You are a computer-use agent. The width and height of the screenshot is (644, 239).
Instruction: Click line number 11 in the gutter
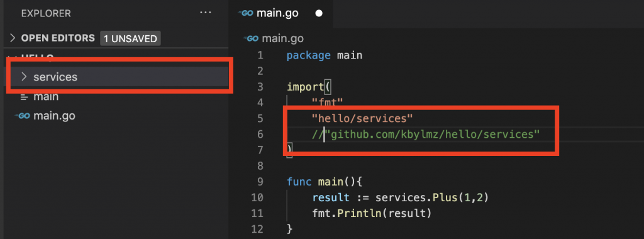pyautogui.click(x=257, y=213)
